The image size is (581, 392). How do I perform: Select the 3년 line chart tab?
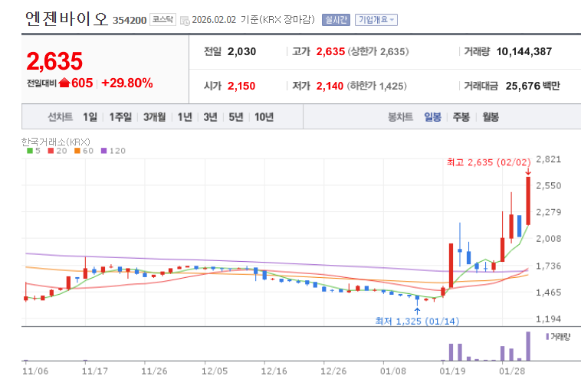(x=210, y=117)
